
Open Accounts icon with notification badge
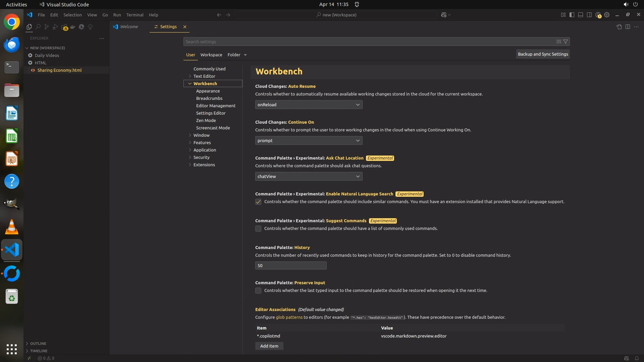click(598, 15)
